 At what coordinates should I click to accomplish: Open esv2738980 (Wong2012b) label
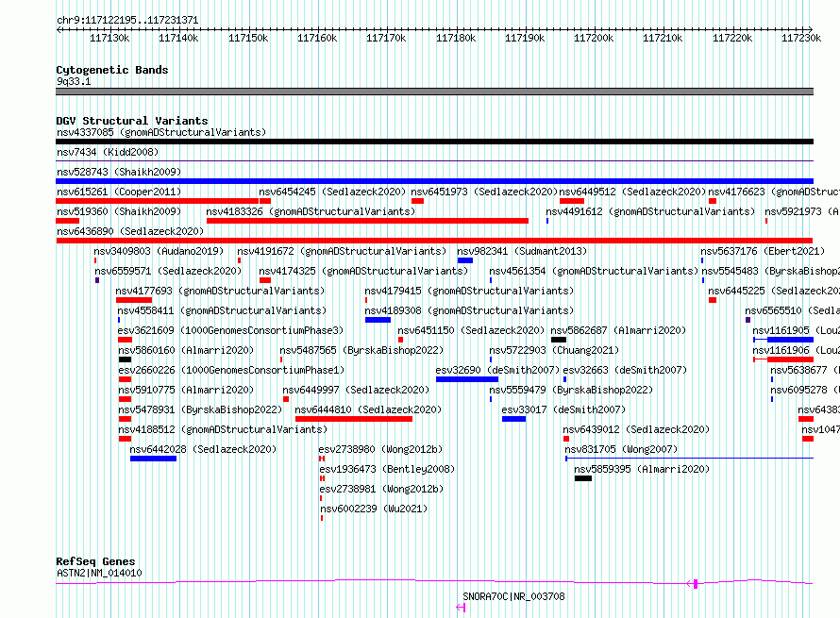click(x=381, y=449)
